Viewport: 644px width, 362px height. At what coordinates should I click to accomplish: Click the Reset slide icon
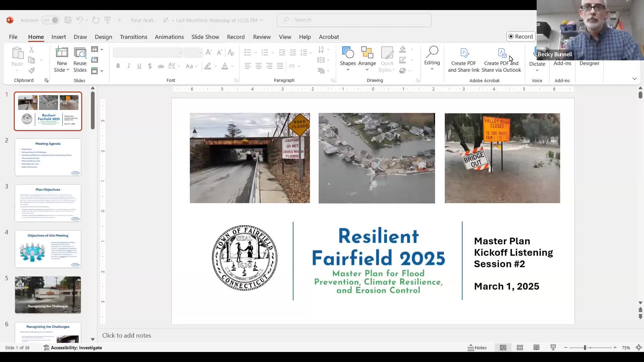pyautogui.click(x=95, y=60)
